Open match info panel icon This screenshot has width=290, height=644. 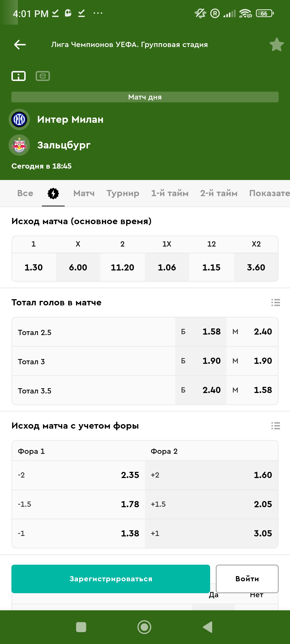coord(19,76)
